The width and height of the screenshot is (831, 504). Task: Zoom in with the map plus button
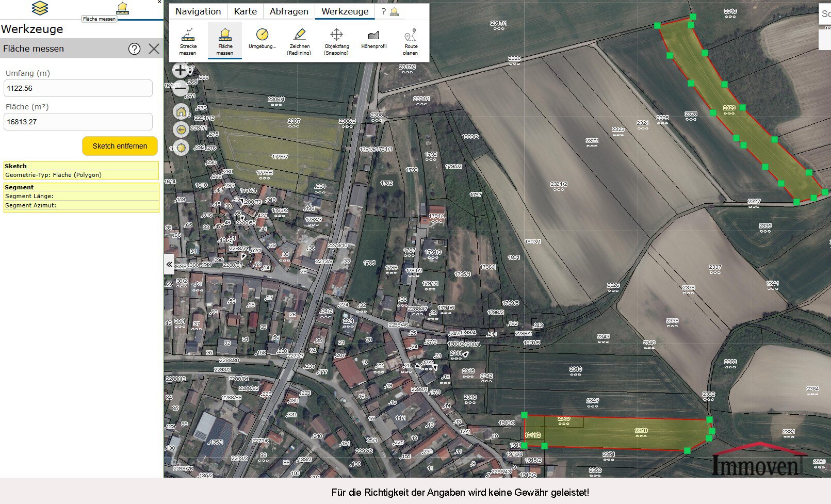[181, 70]
